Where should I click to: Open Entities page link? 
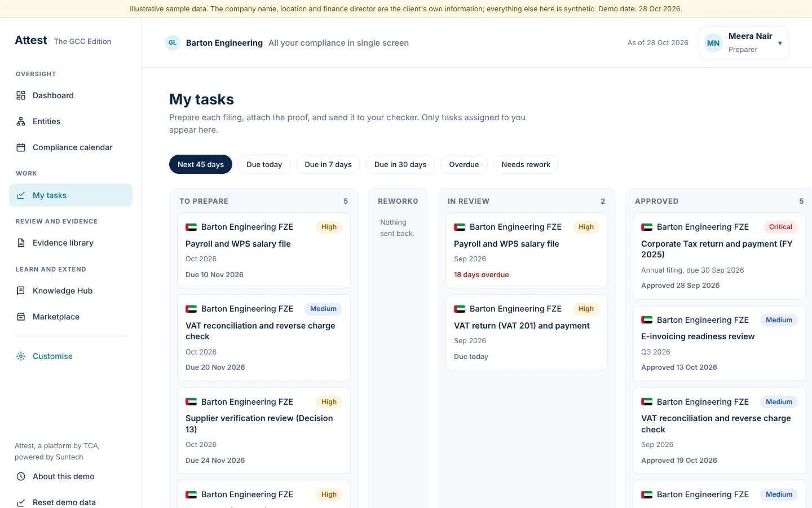[71, 121]
